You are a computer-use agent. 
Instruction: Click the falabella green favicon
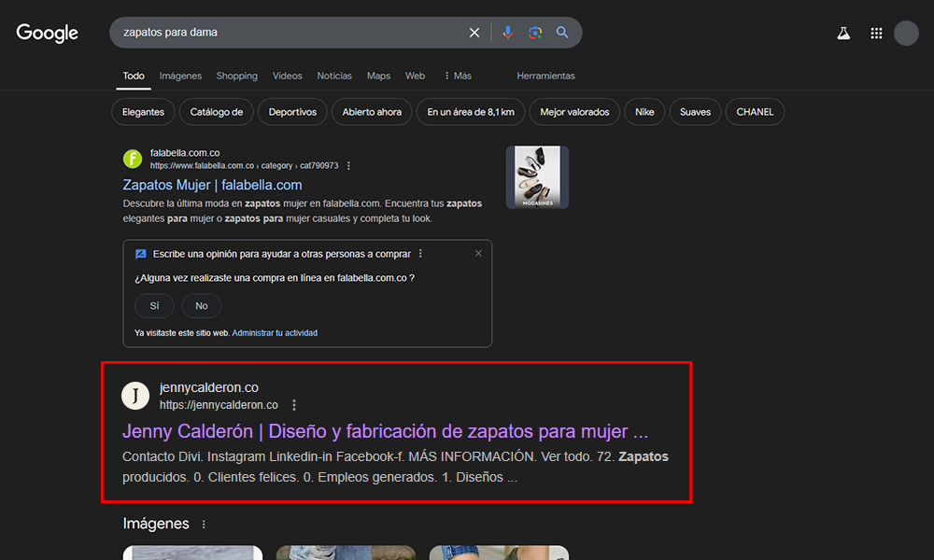[x=133, y=159]
